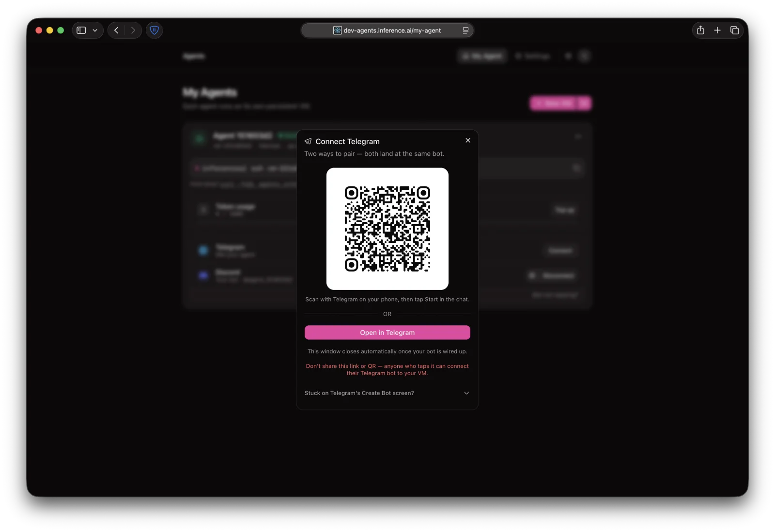Expand the Stuck on Create Bot screen section
This screenshot has width=775, height=532.
coord(387,393)
